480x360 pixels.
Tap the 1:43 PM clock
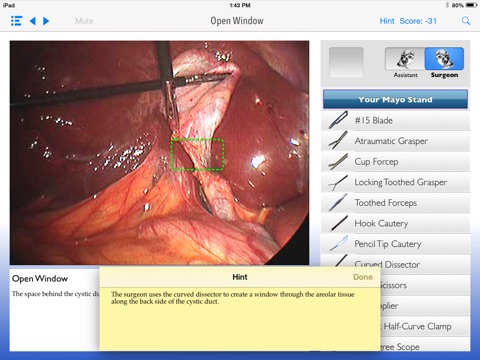[240, 5]
